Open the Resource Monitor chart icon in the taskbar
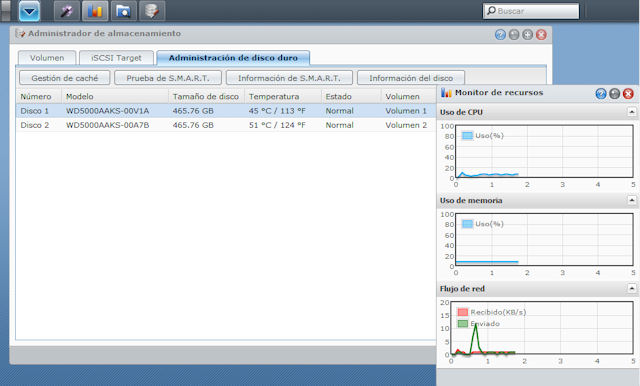Screen dimensions: 640x386 pos(95,11)
